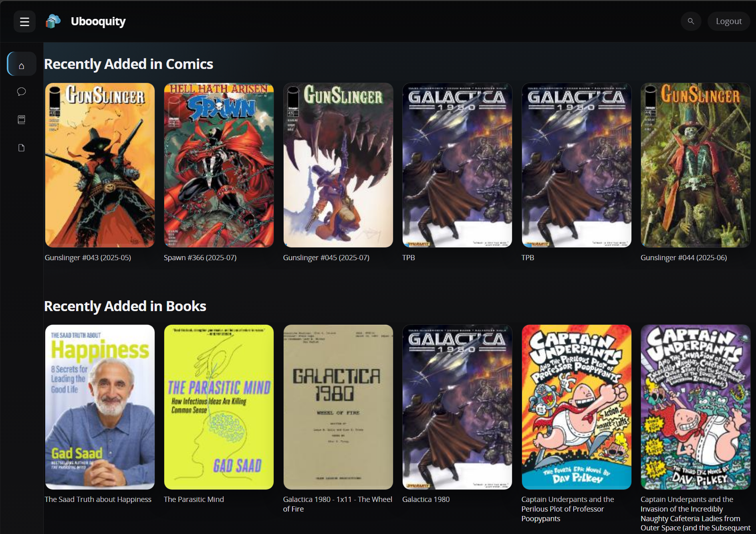The width and height of the screenshot is (756, 534).
Task: Open Gunslinger #043 cover thumbnail
Action: tap(100, 165)
